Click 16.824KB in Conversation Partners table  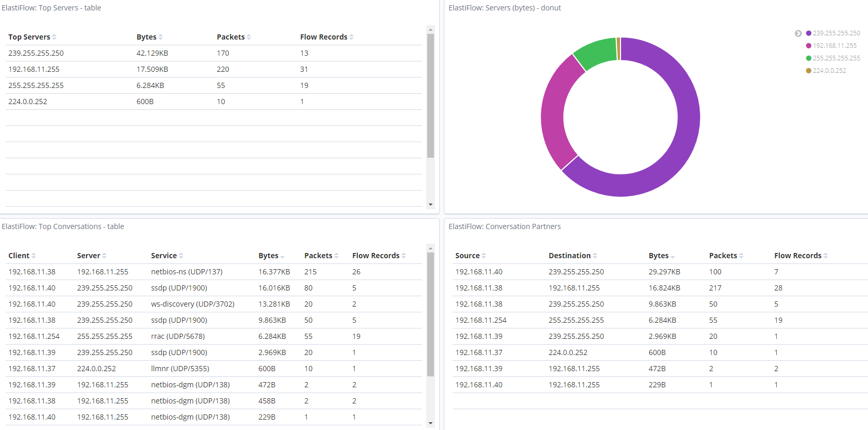[664, 288]
